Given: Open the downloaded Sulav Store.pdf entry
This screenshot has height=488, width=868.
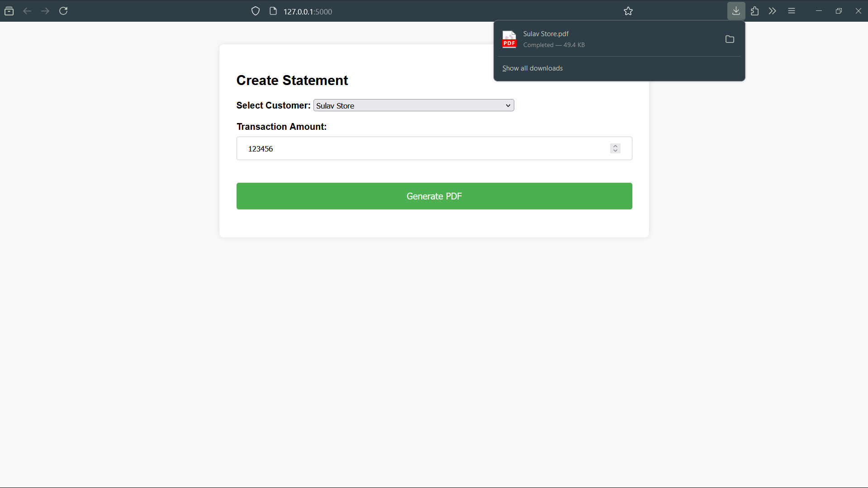Looking at the screenshot, I should (588, 39).
